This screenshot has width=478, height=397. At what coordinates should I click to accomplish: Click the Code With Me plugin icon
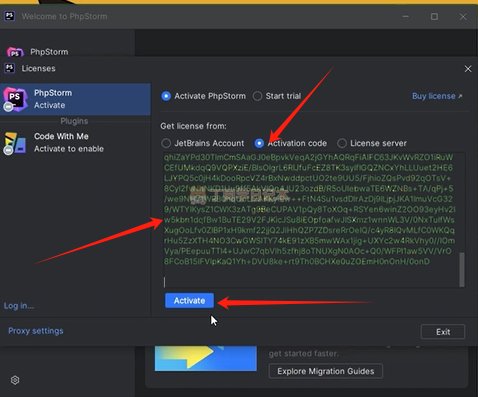click(x=15, y=143)
